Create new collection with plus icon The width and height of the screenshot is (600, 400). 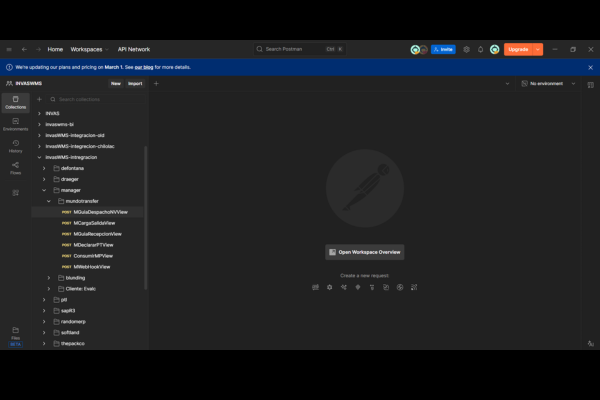tap(39, 99)
